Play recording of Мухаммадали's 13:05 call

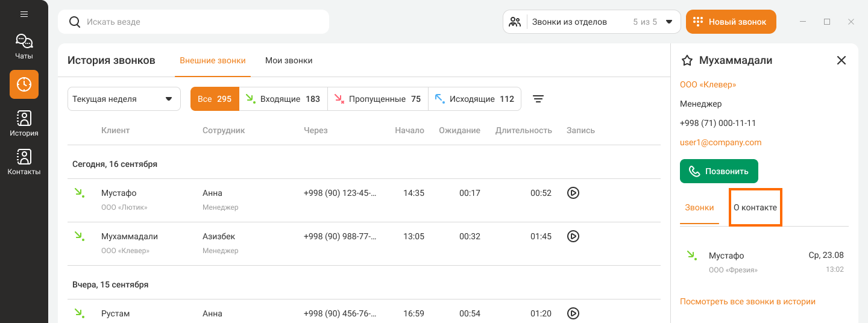[573, 236]
